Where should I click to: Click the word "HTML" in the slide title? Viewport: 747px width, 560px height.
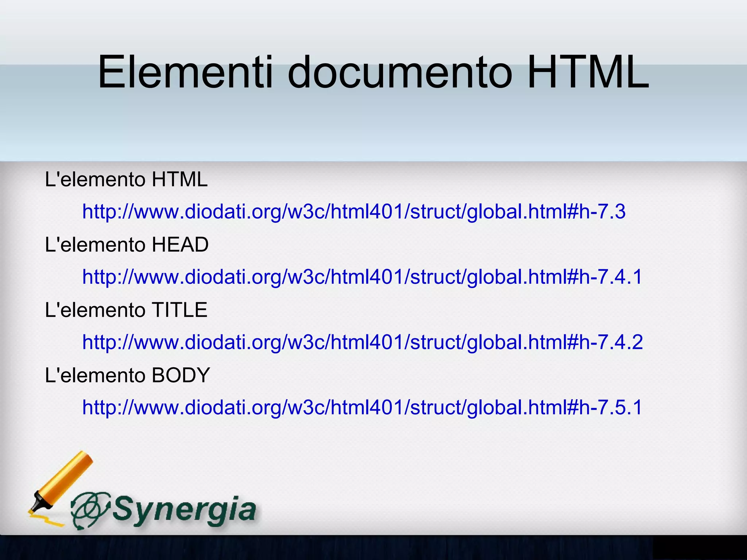(x=588, y=72)
